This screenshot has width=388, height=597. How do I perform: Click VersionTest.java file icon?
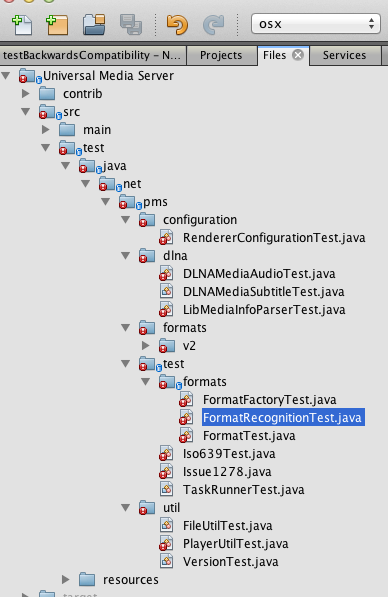coord(166,561)
